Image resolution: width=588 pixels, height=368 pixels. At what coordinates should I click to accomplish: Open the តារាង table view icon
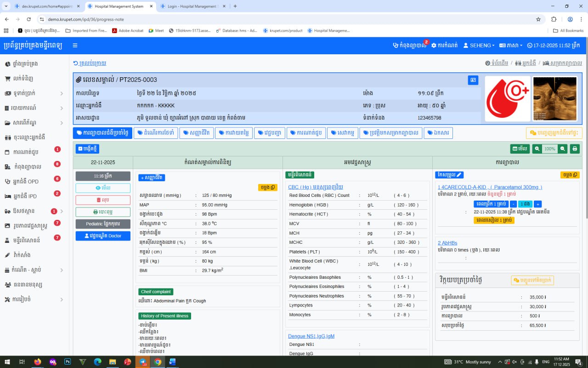point(520,149)
